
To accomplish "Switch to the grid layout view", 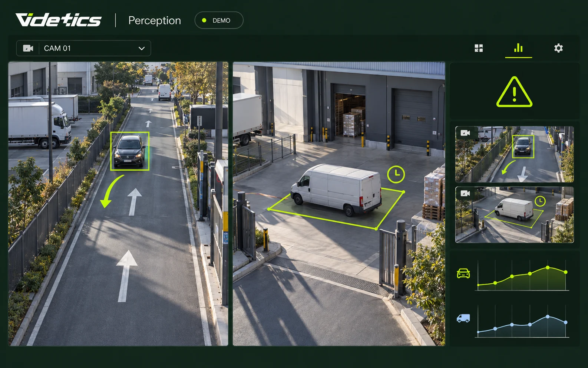I will [479, 48].
